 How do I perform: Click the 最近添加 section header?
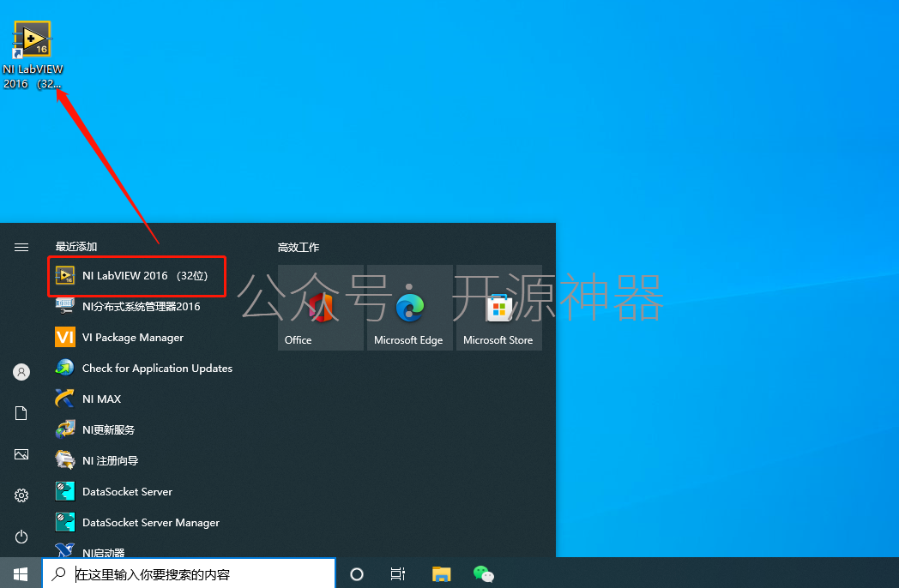coord(76,247)
